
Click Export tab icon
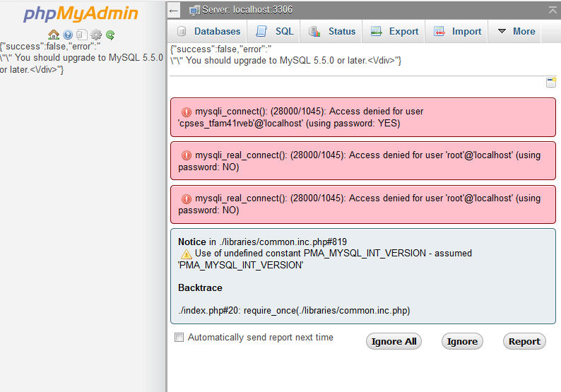[376, 32]
